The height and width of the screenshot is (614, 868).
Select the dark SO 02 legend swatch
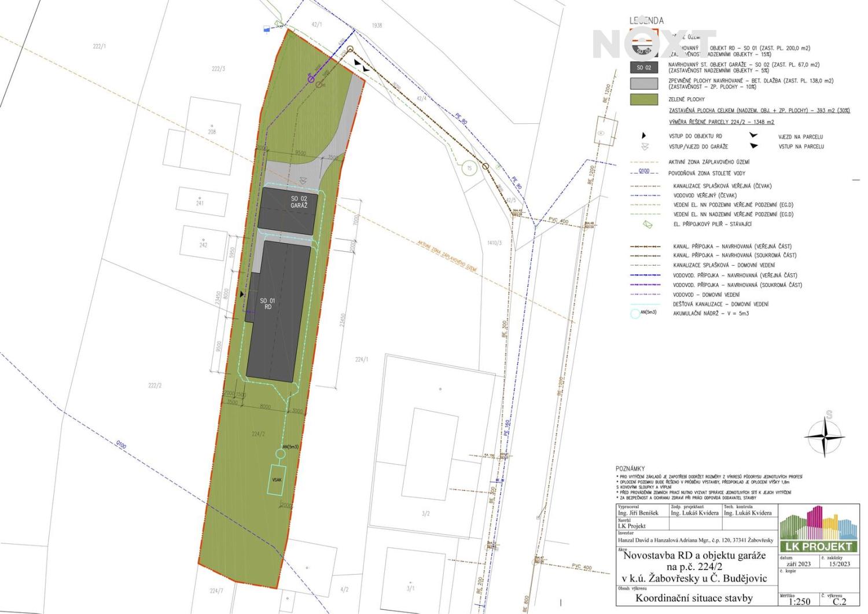pyautogui.click(x=644, y=68)
